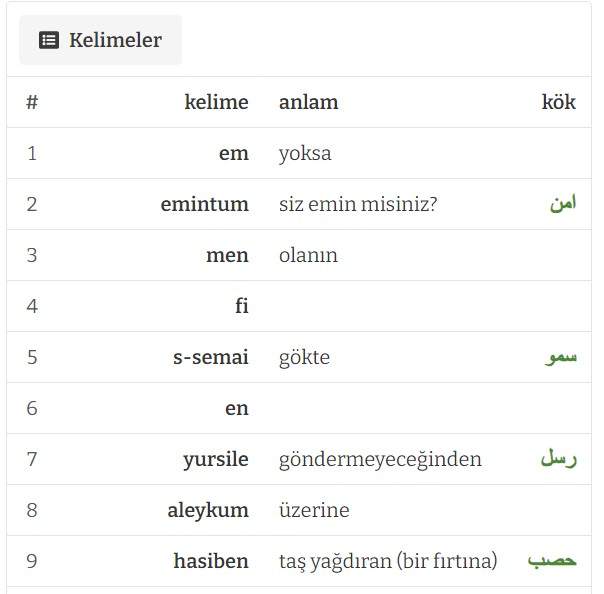
Task: Click the word aleykum
Action: click(208, 510)
